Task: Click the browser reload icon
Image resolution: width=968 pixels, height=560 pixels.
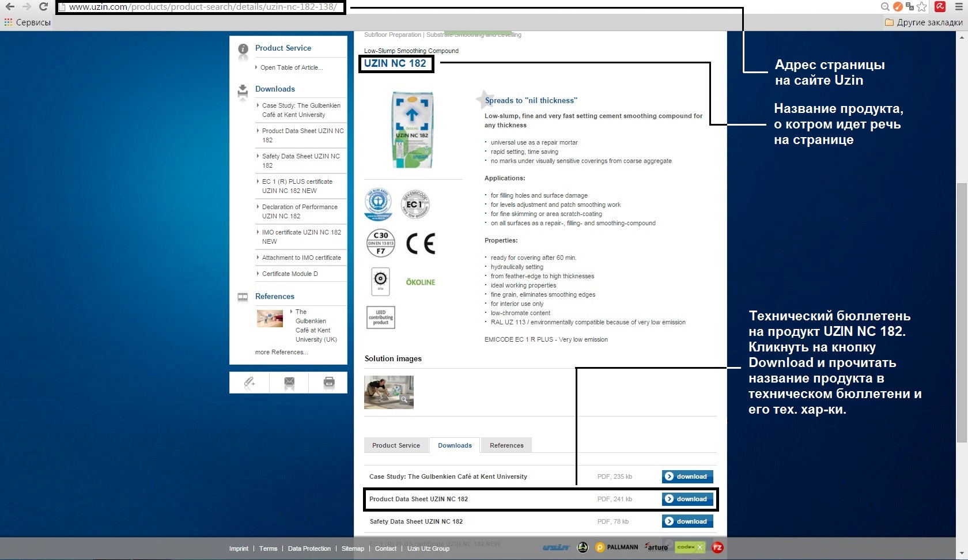Action: point(43,7)
